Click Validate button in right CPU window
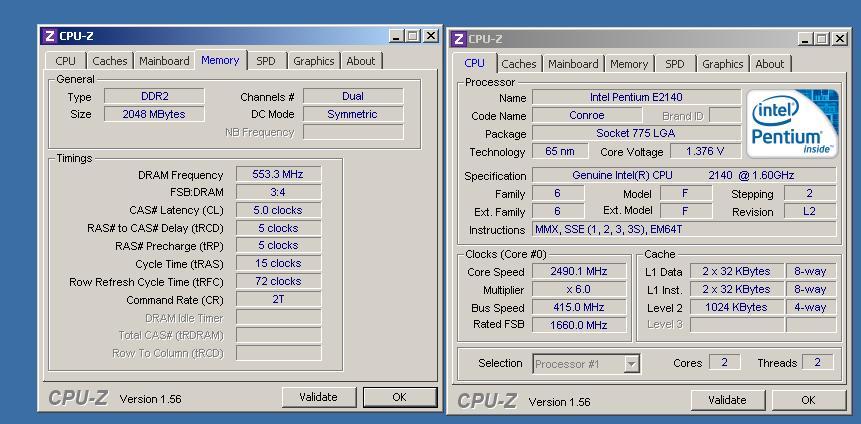This screenshot has width=861, height=424. (728, 400)
